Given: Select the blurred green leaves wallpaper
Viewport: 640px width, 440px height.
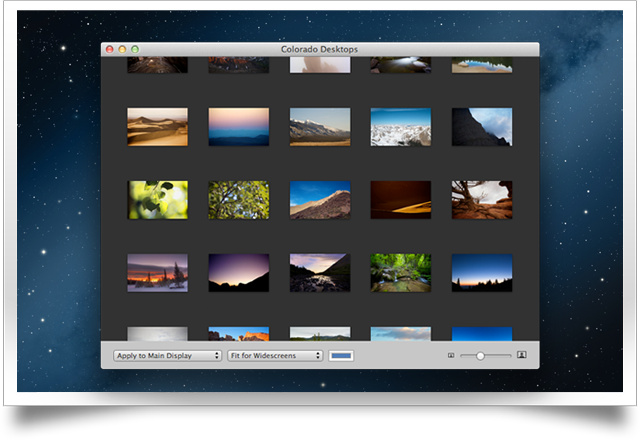Looking at the screenshot, I should point(158,200).
